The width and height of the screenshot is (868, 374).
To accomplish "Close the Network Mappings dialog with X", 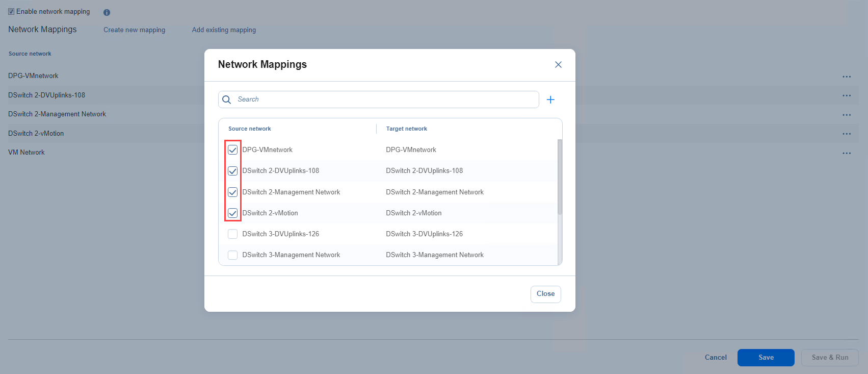I will coord(558,65).
